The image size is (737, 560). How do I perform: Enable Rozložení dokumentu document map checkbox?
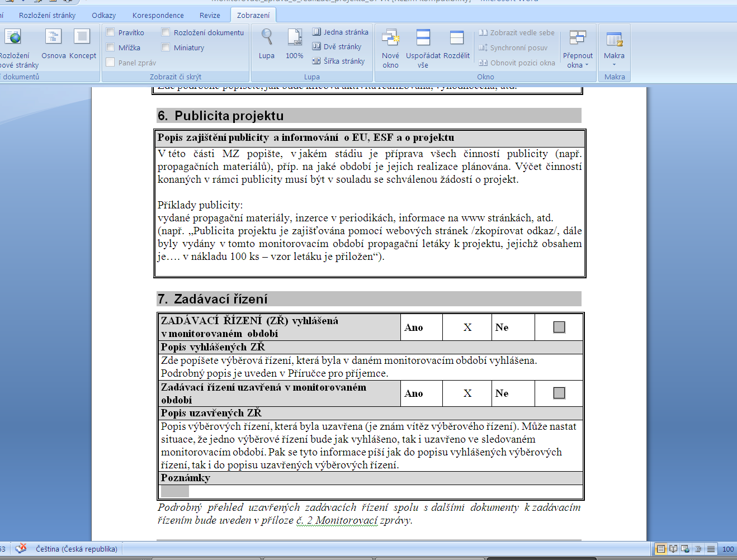point(166,32)
